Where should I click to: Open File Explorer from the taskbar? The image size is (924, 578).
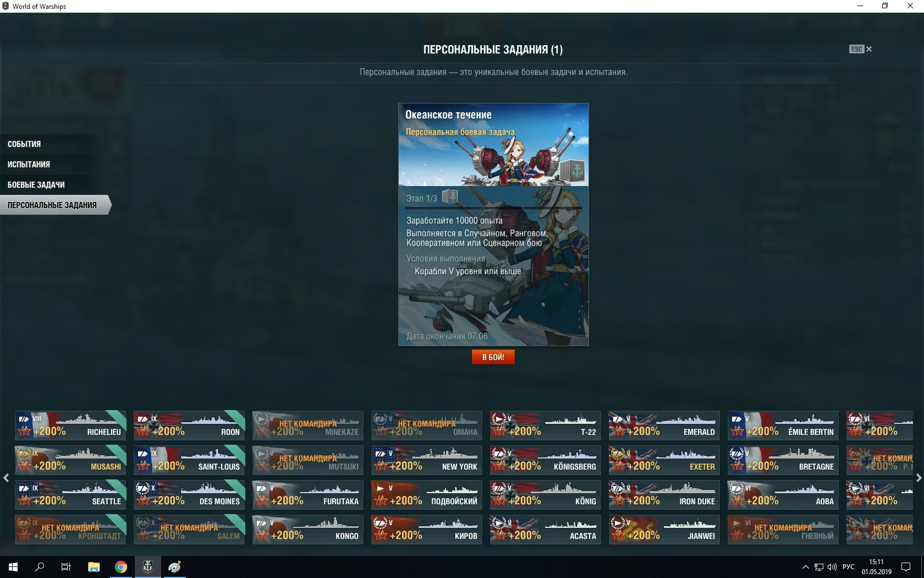click(94, 566)
